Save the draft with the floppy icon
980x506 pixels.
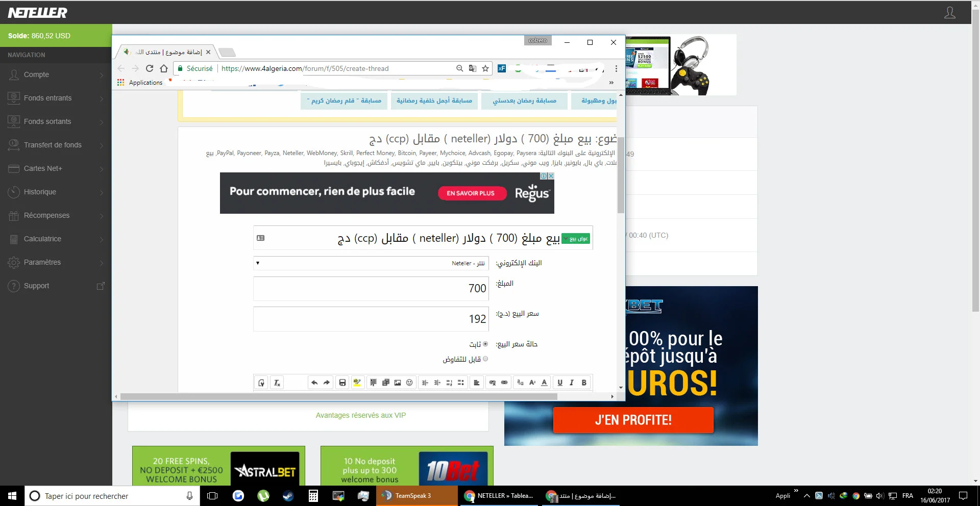[342, 383]
